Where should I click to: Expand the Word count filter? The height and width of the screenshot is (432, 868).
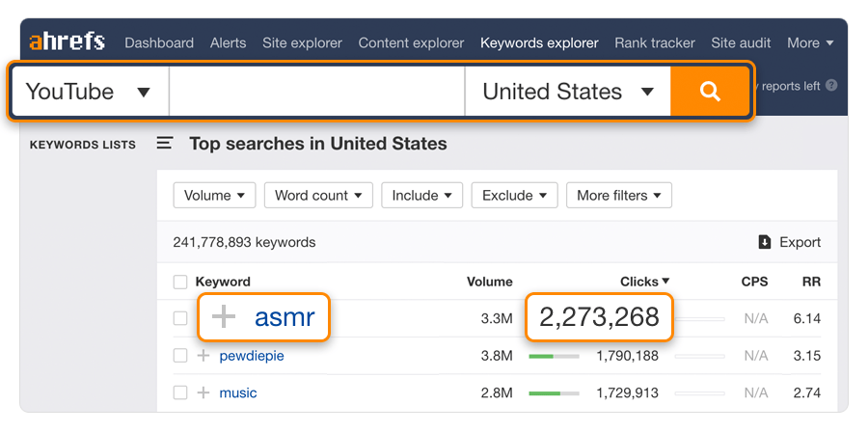pyautogui.click(x=318, y=195)
